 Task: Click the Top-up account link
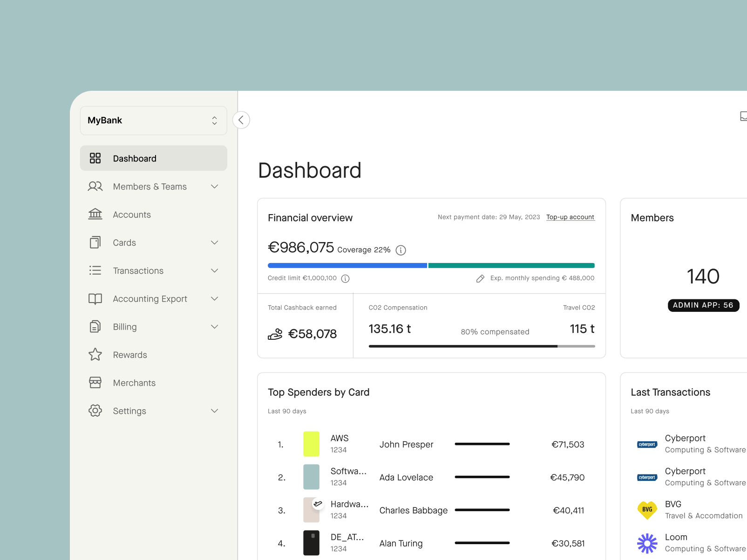[x=570, y=217]
